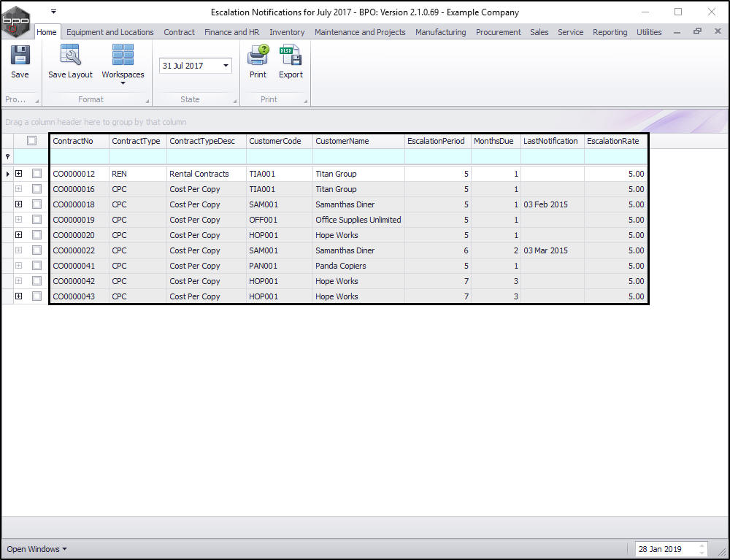Open the Manufacturing tab

440,32
